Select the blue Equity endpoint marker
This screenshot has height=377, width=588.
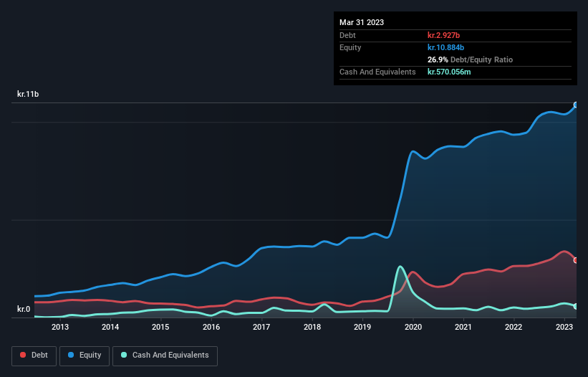coord(576,105)
